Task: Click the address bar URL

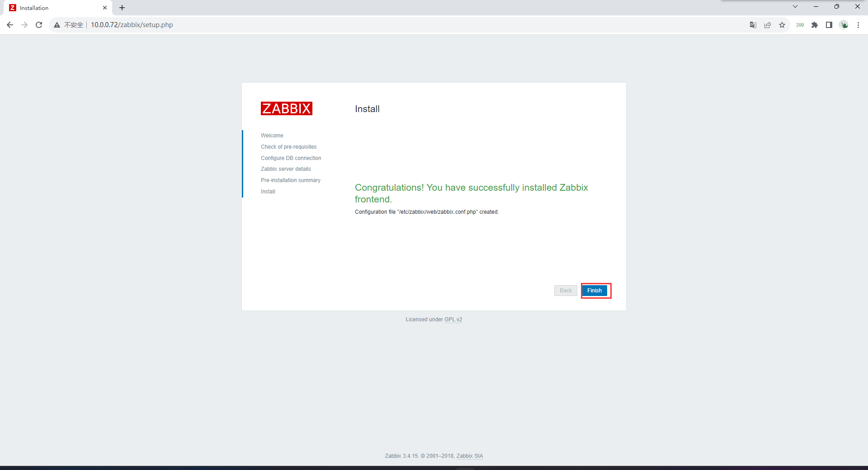Action: pos(132,25)
